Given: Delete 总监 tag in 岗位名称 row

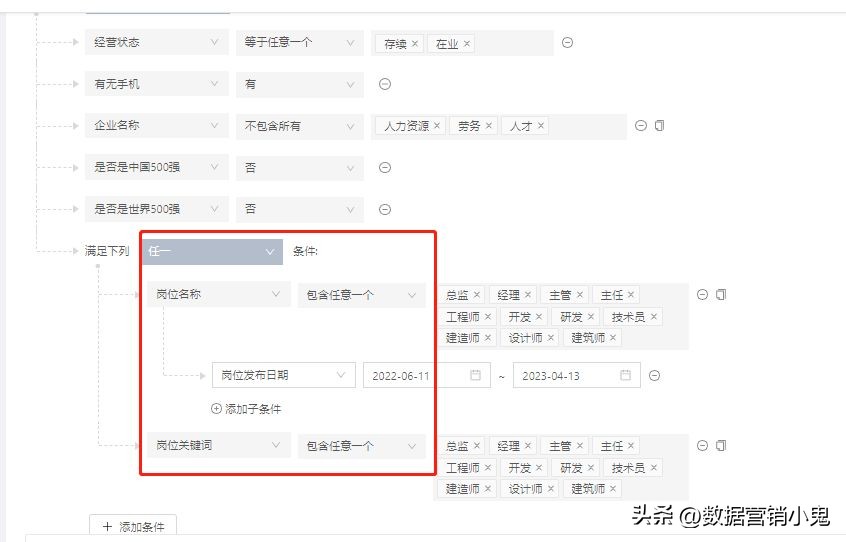Looking at the screenshot, I should pyautogui.click(x=476, y=295).
